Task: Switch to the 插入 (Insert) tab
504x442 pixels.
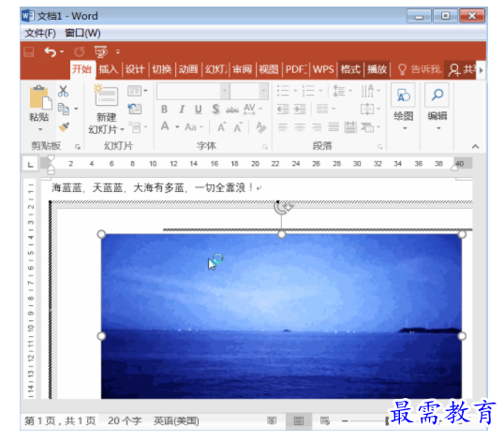Action: [109, 69]
